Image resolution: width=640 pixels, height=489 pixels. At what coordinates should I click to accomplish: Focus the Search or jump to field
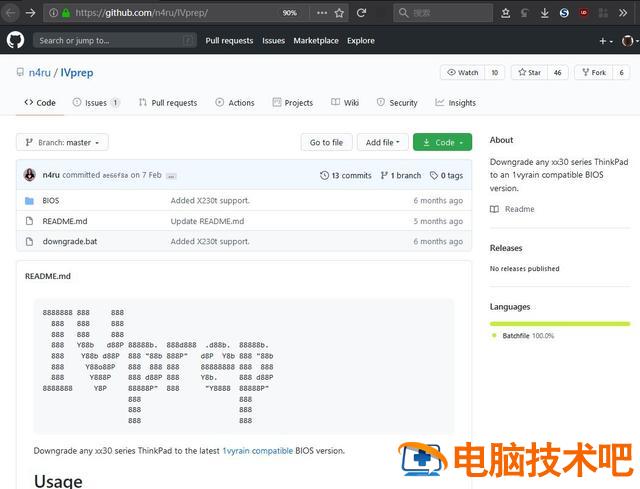(115, 41)
